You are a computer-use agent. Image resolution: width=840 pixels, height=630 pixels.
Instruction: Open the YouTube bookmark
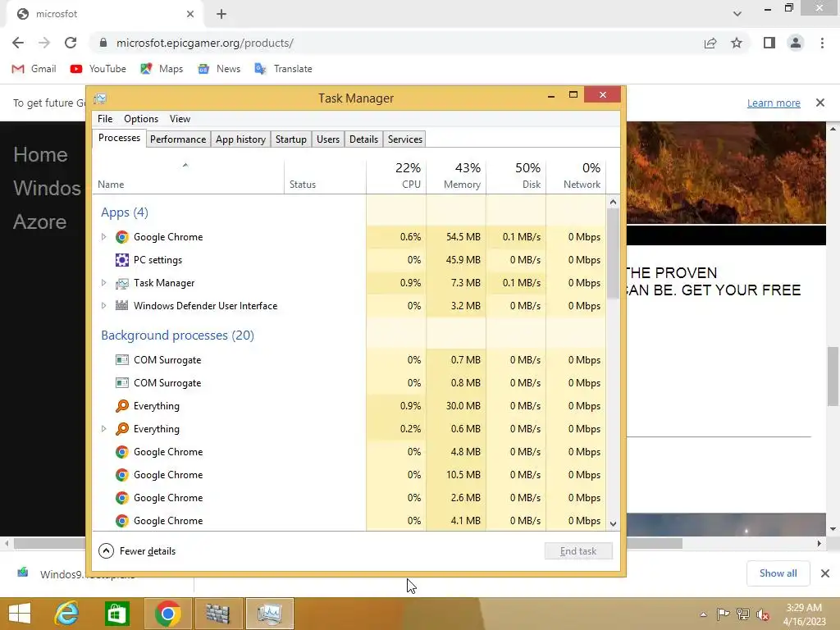(x=98, y=69)
